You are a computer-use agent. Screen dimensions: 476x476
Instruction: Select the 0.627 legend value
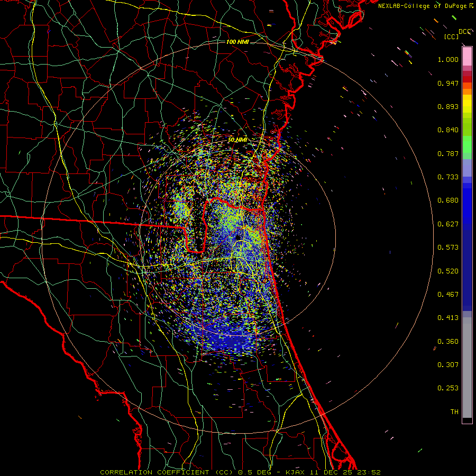point(448,224)
